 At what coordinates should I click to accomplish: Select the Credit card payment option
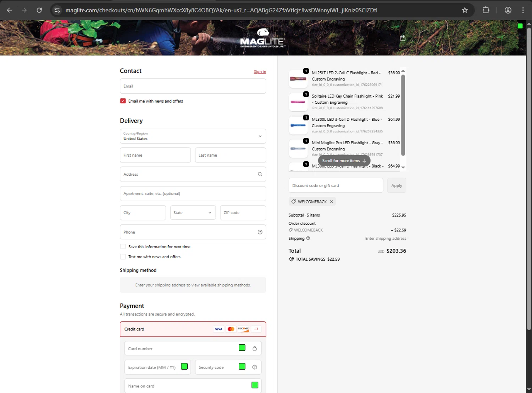(x=193, y=329)
